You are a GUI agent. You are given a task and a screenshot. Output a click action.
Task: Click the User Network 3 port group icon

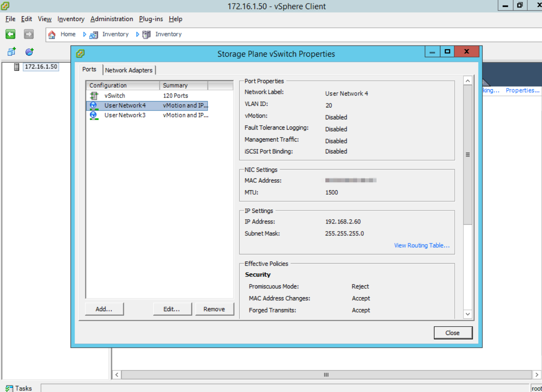click(94, 115)
